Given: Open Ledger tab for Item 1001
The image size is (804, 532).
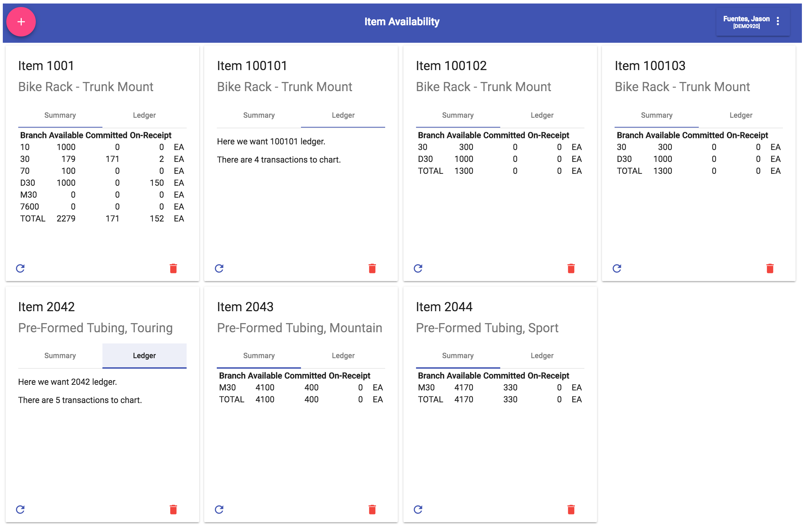Looking at the screenshot, I should [x=145, y=115].
